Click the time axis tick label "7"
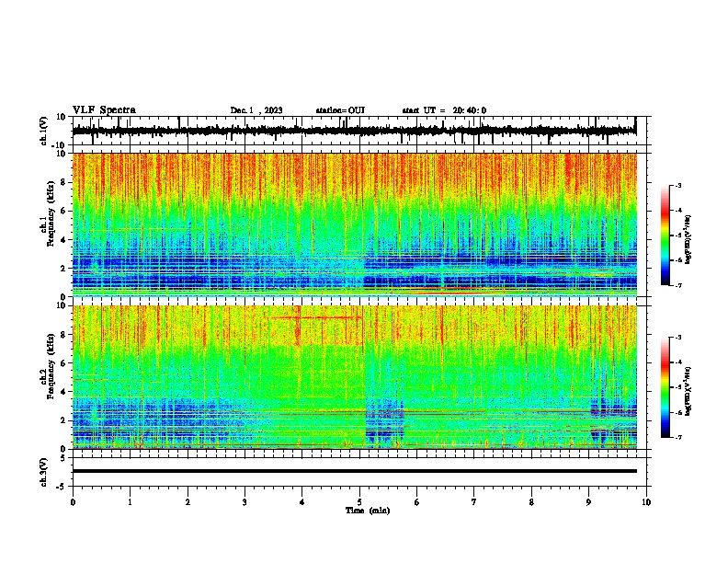 click(x=474, y=502)
